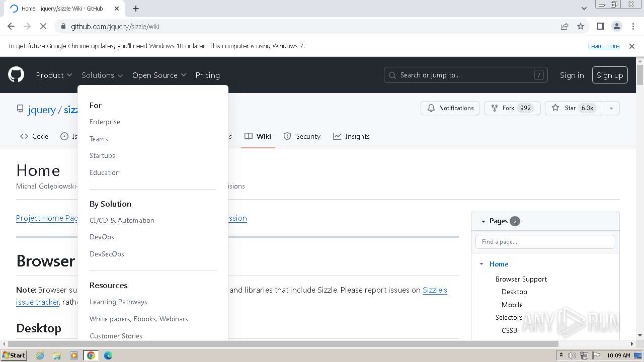Select Startups in Solutions menu
Image resolution: width=644 pixels, height=362 pixels.
click(x=102, y=155)
